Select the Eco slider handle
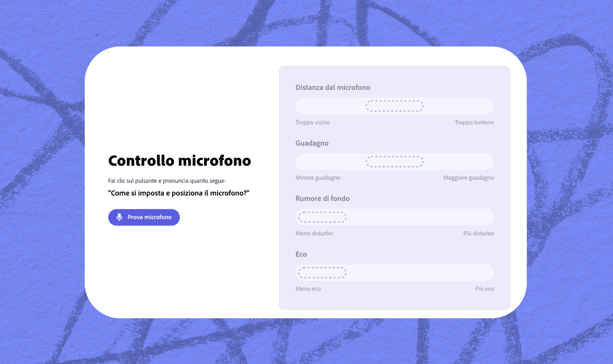Screen dimensions: 613x364 [321, 273]
